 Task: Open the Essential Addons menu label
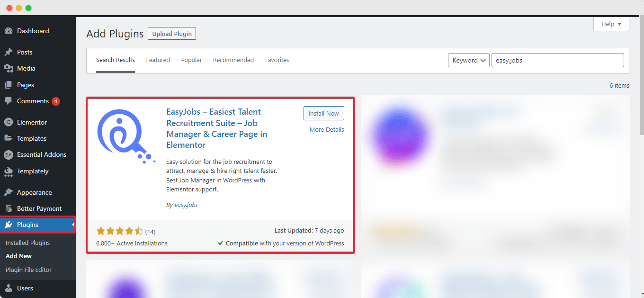click(42, 154)
